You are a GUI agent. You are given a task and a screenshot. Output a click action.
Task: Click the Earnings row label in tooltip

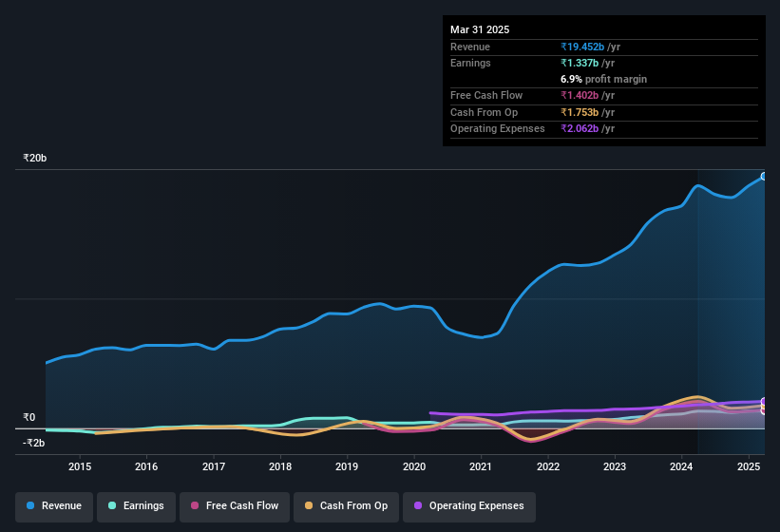(x=470, y=63)
